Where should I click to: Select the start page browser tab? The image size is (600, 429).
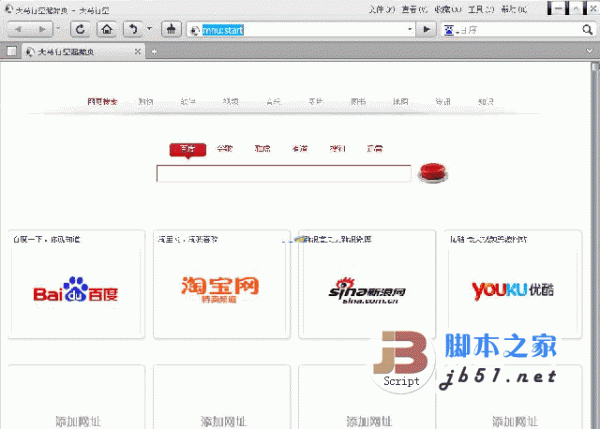pos(82,52)
